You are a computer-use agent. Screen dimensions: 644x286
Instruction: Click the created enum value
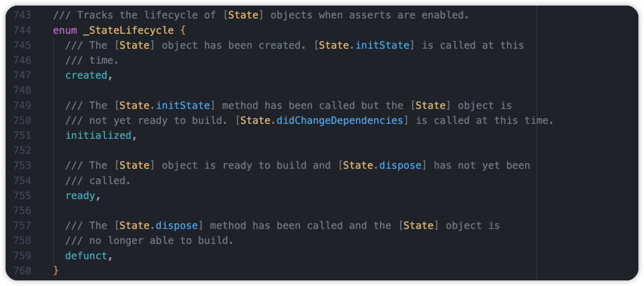[86, 75]
